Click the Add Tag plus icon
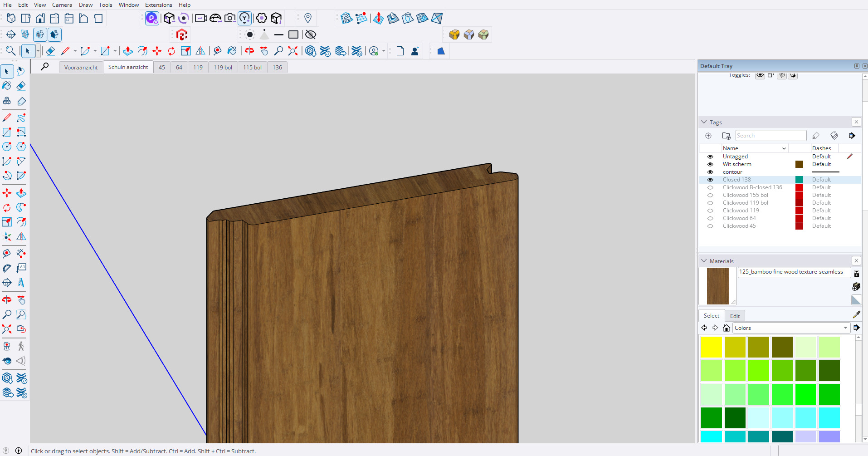The height and width of the screenshot is (456, 868). (708, 136)
